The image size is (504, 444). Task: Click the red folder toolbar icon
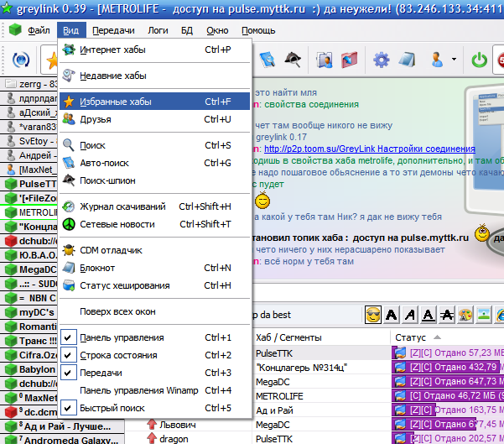pos(350,60)
